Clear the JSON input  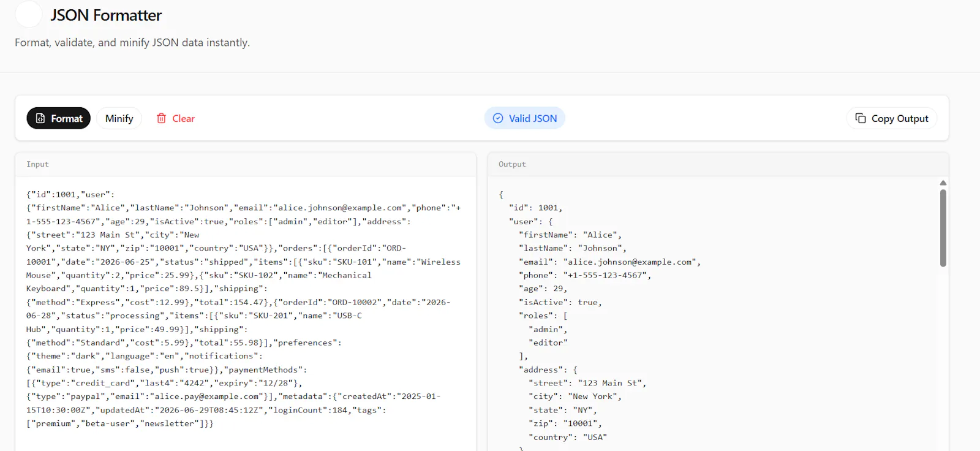[175, 118]
